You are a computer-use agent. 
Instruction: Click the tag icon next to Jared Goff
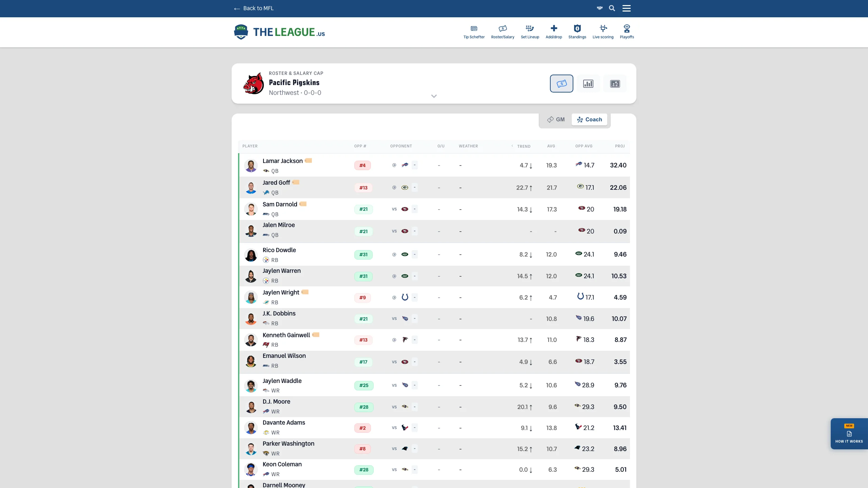coord(296,182)
